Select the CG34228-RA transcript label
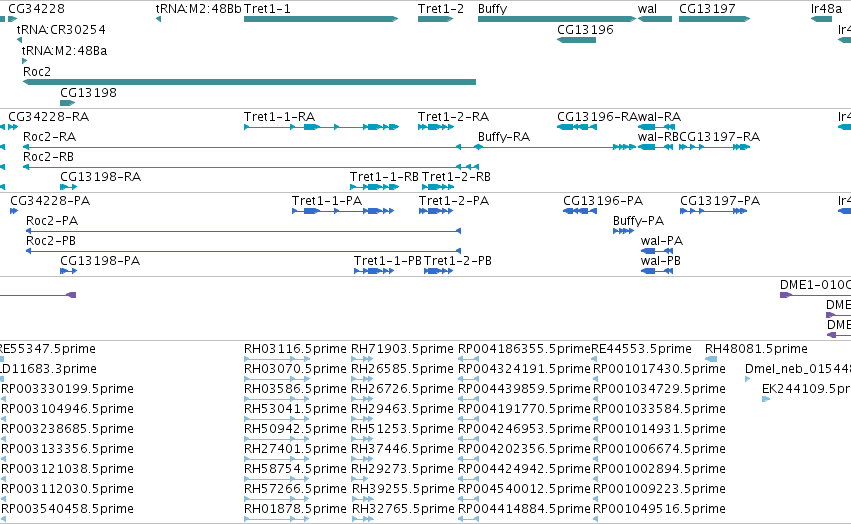Screen dimensions: 851x524 point(48,117)
